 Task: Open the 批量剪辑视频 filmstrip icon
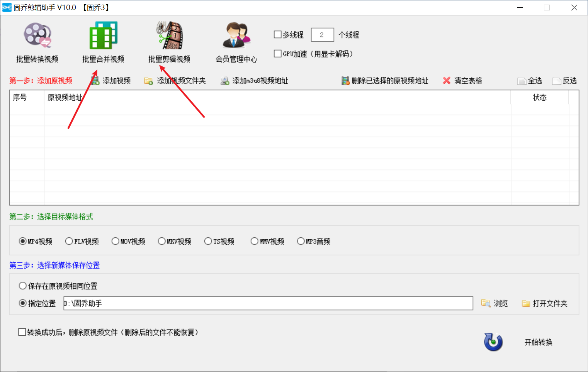[x=169, y=35]
